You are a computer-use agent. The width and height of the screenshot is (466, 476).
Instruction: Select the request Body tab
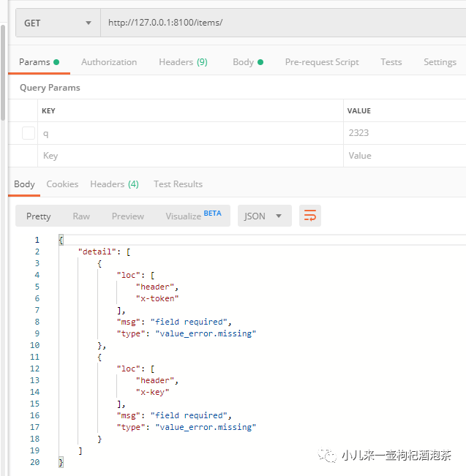point(247,62)
